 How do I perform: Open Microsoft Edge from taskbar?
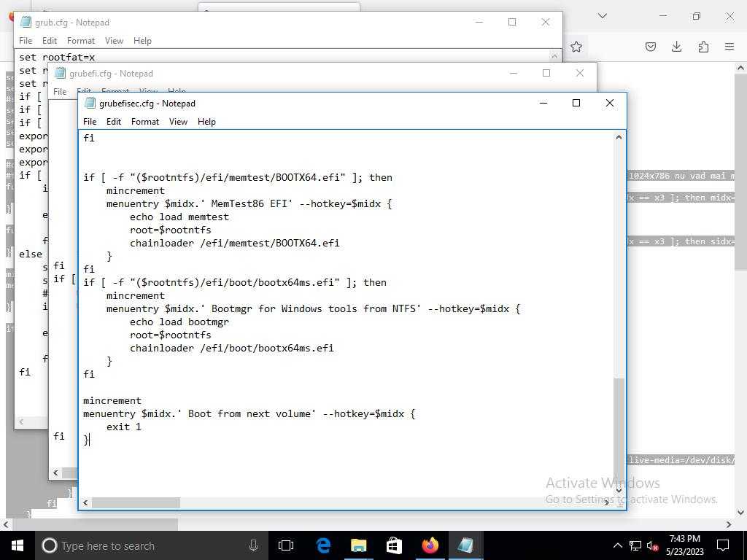[322, 545]
